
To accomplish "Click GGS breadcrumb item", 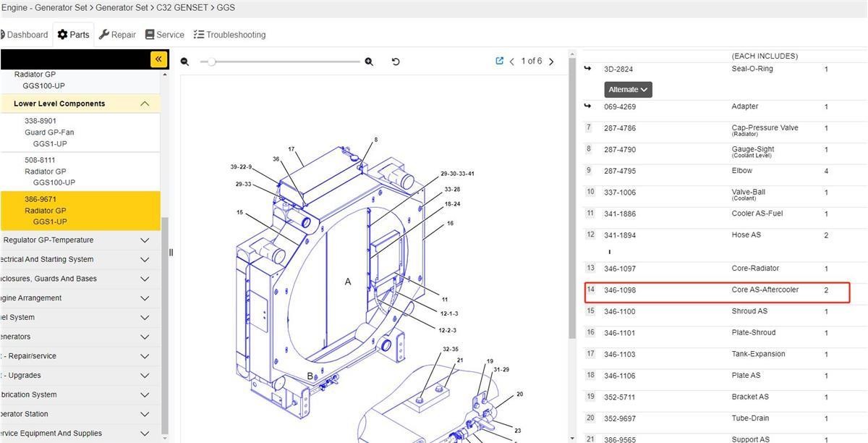I will [226, 7].
